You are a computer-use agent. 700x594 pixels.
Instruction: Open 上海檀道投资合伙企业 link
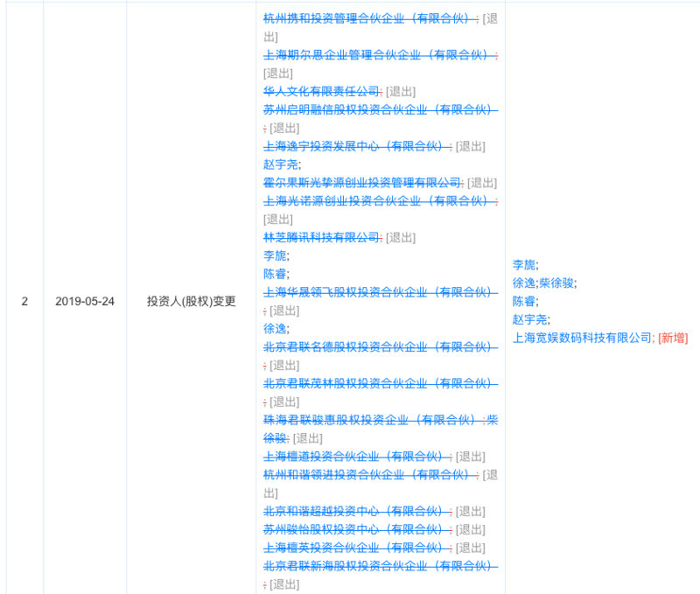[356, 457]
